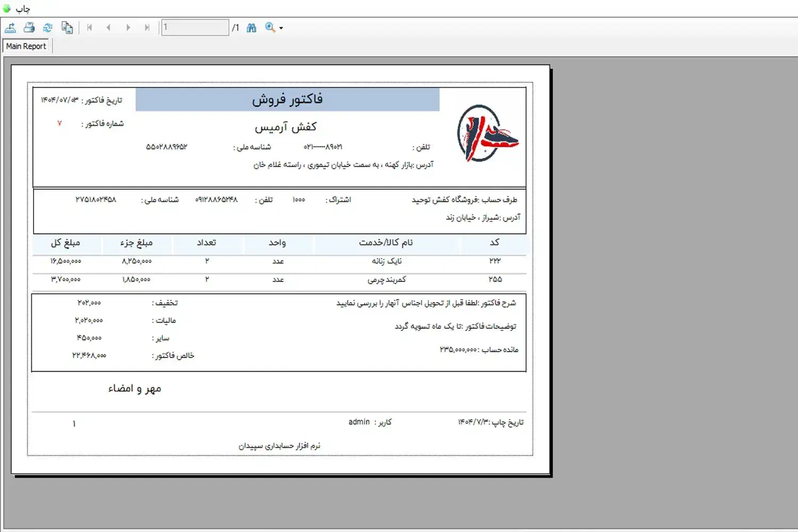Click the 'مهر و امضاء' signature label
The height and width of the screenshot is (532, 798).
pyautogui.click(x=135, y=389)
